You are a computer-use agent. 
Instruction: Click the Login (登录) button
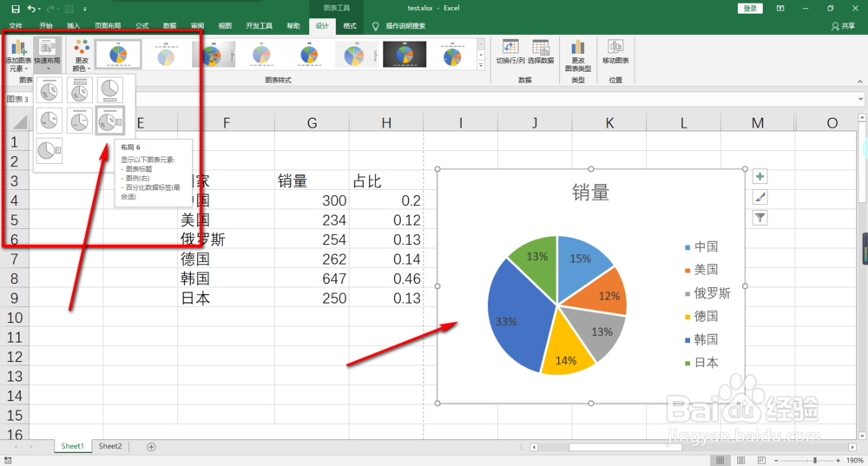[x=750, y=9]
